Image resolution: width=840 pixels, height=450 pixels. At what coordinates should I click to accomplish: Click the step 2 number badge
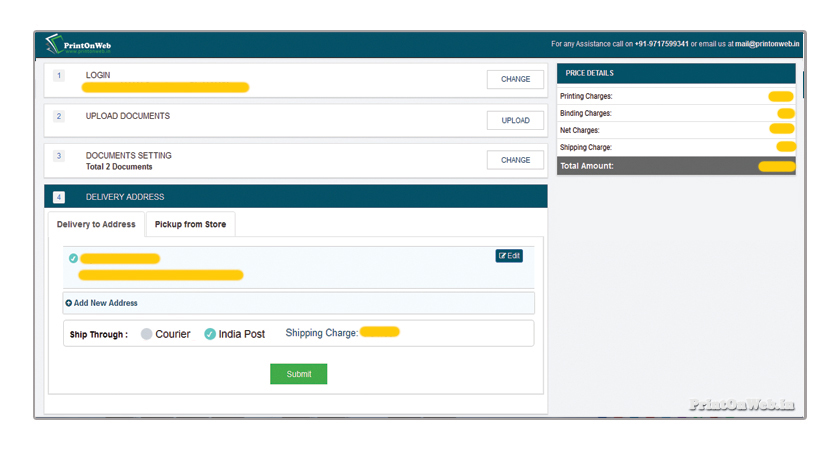(59, 117)
